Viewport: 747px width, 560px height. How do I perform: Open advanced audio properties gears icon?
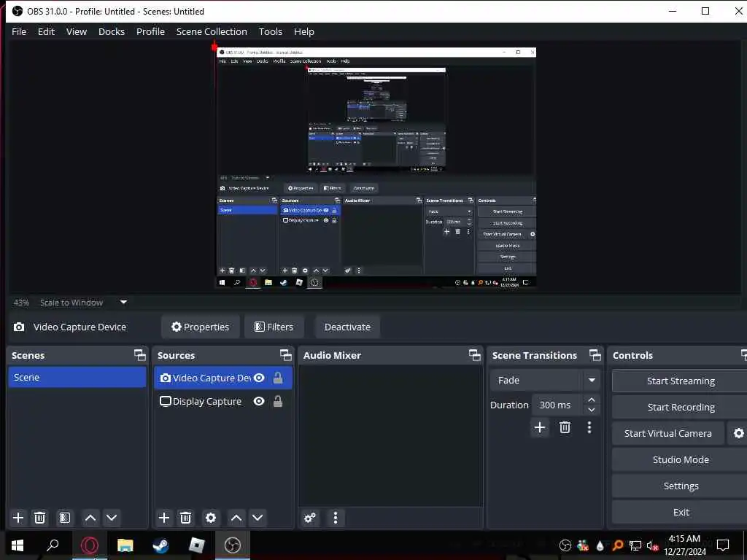click(309, 518)
